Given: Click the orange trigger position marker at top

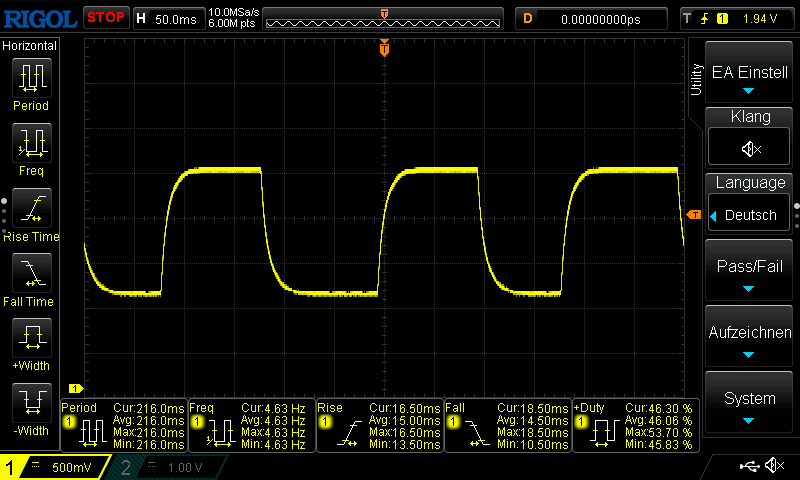Looking at the screenshot, I should point(384,48).
